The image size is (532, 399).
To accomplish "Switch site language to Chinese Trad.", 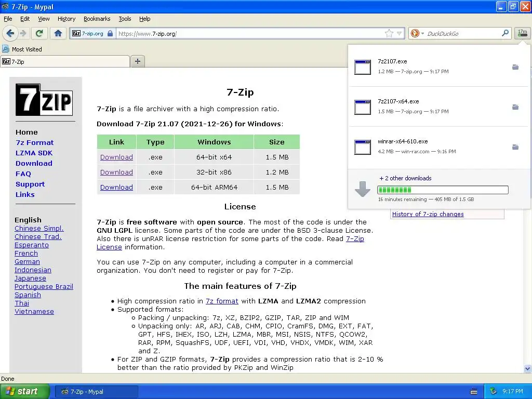I will [x=38, y=236].
